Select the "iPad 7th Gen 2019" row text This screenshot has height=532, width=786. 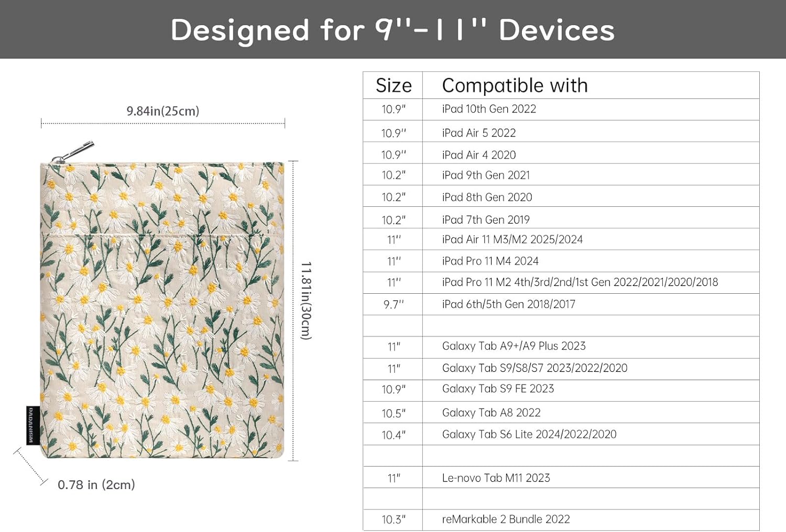coord(486,219)
